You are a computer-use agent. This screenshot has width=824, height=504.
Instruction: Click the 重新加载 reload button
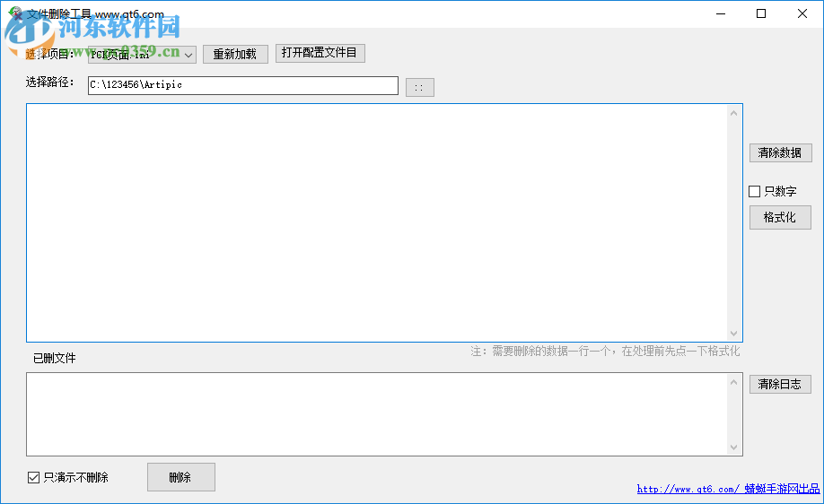[x=235, y=54]
